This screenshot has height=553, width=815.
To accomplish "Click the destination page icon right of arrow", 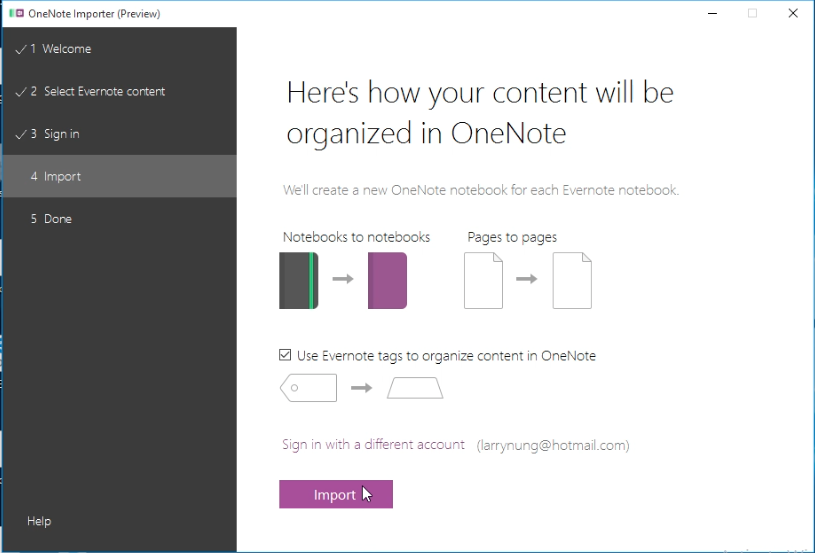I will 572,281.
